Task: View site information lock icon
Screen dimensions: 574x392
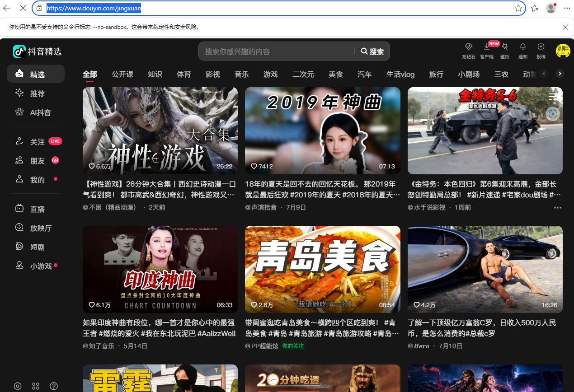Action: coord(39,8)
